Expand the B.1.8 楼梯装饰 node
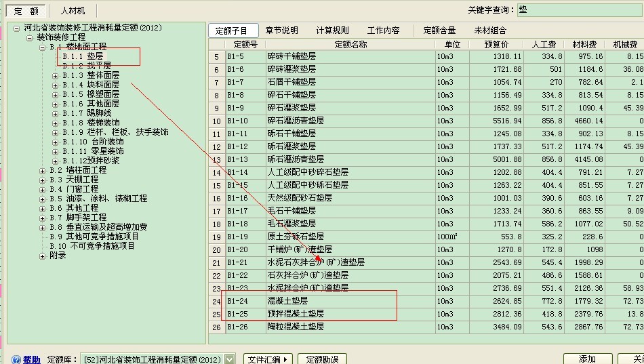 click(55, 123)
